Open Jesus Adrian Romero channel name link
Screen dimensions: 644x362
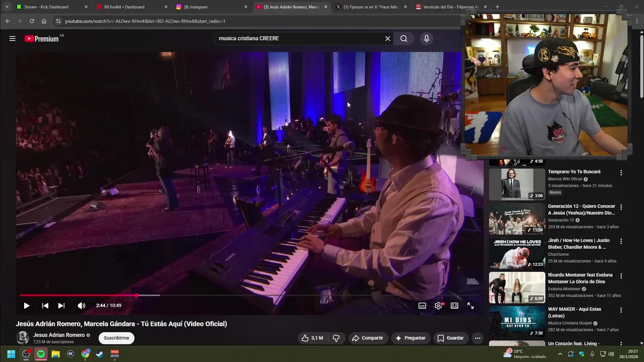(59, 335)
